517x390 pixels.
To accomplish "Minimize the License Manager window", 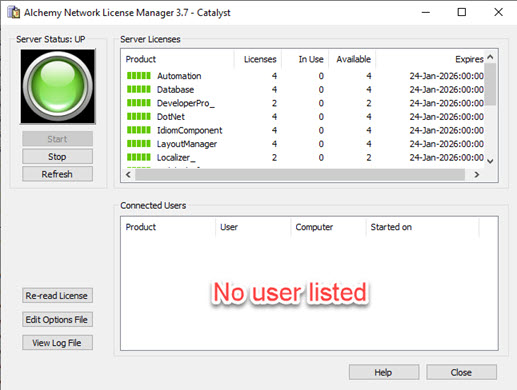I will point(426,12).
